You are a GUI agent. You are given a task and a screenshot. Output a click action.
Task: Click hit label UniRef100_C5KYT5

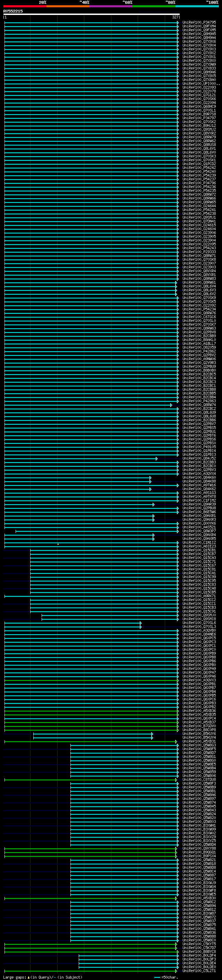pyautogui.click(x=199, y=944)
